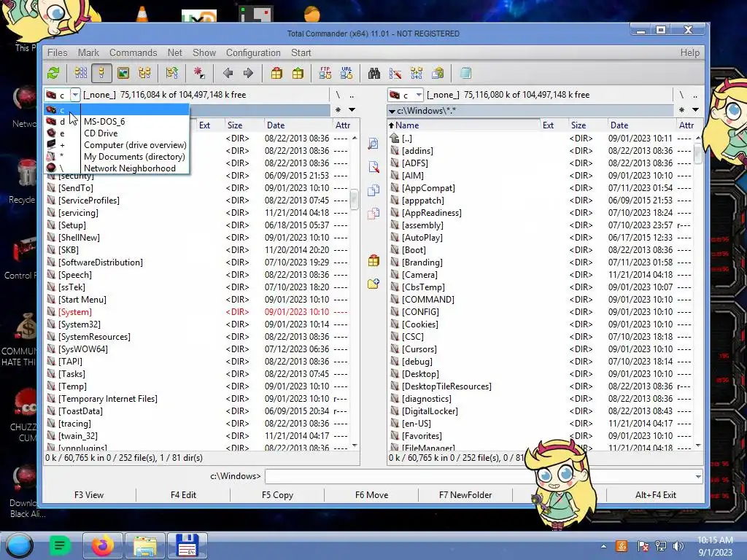Open right panel directory history arrow
Image resolution: width=747 pixels, height=560 pixels.
coord(695,110)
